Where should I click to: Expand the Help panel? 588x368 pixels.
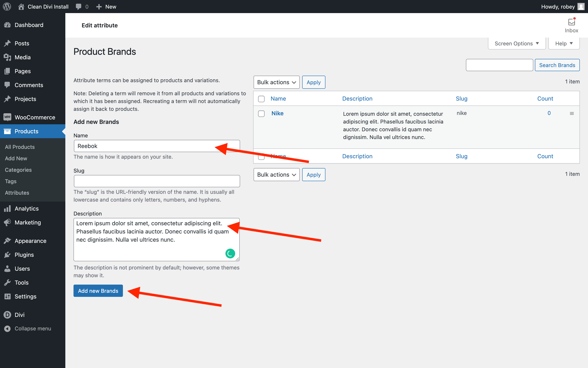[564, 43]
